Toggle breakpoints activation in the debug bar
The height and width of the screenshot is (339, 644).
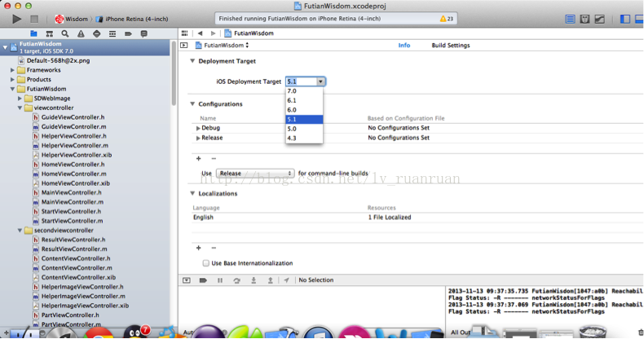(203, 280)
